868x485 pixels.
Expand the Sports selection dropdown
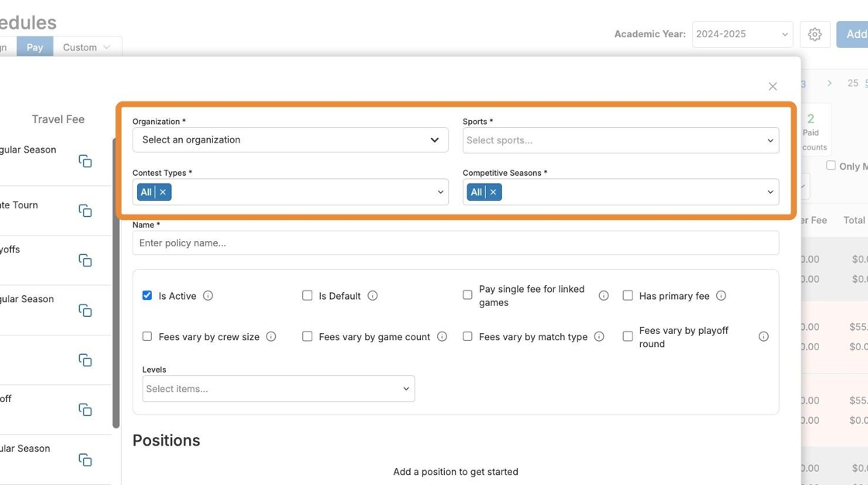[x=620, y=140]
